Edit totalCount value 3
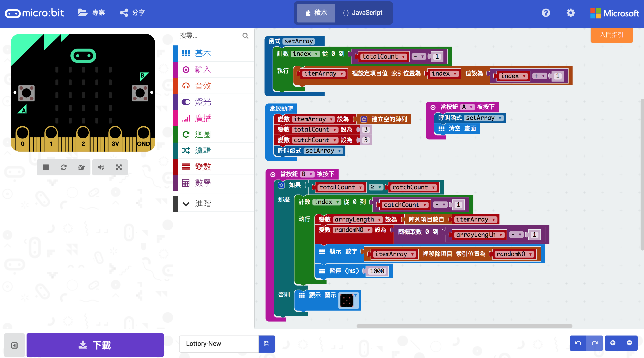644x358 pixels. (x=366, y=129)
